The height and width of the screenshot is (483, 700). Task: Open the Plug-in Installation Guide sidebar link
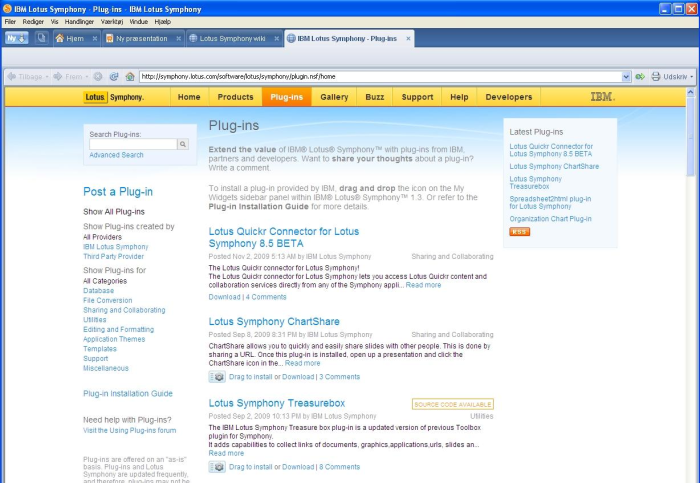click(128, 393)
